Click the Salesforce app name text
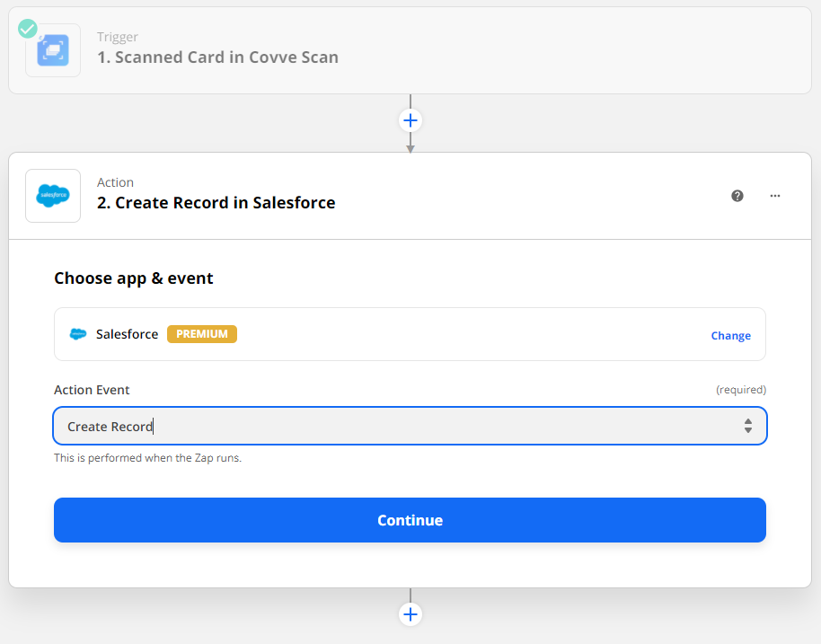 pyautogui.click(x=127, y=334)
